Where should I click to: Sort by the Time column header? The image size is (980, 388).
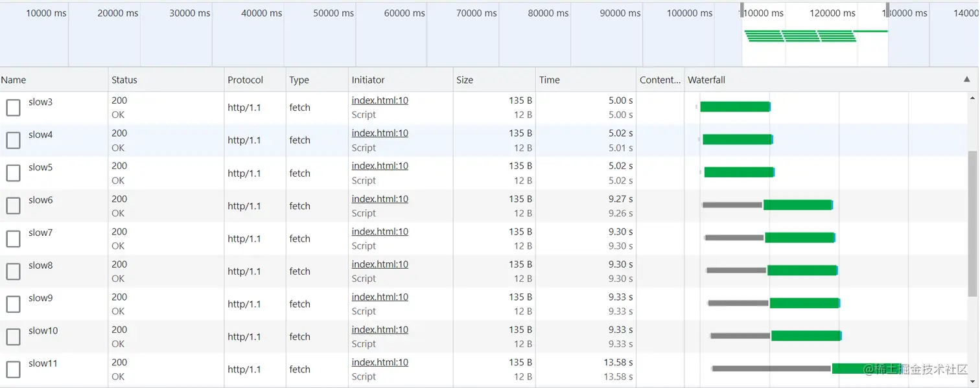[586, 80]
